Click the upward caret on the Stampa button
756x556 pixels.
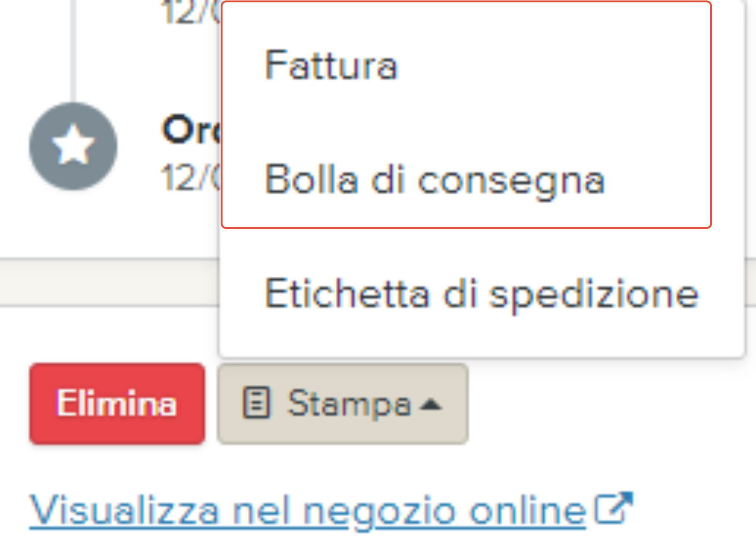tap(431, 405)
